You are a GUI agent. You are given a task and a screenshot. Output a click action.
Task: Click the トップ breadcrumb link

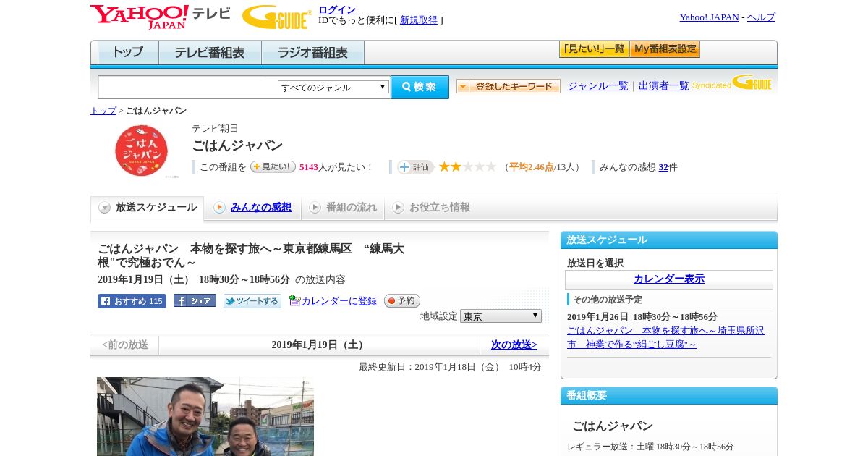(x=103, y=111)
